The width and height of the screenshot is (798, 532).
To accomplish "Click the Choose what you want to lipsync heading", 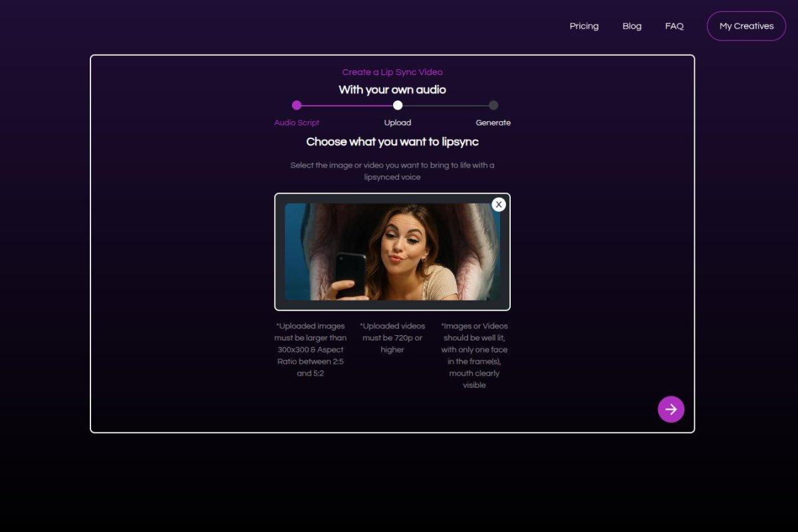I will point(392,142).
